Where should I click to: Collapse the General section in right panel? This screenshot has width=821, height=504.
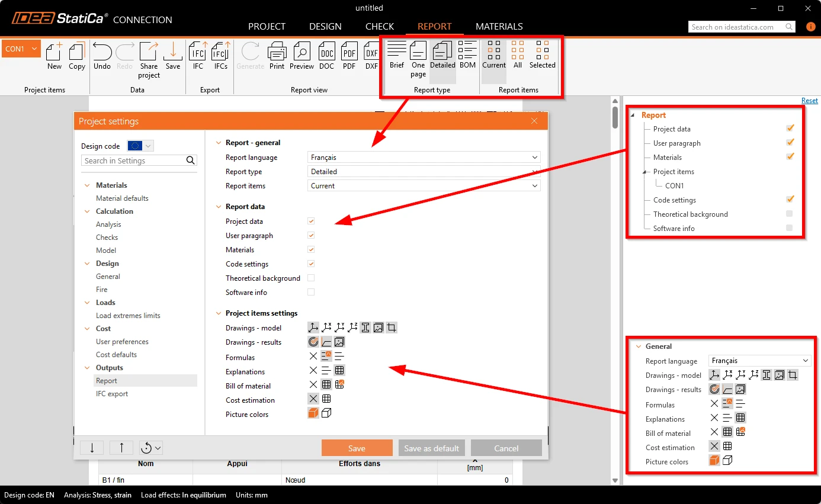pyautogui.click(x=638, y=346)
